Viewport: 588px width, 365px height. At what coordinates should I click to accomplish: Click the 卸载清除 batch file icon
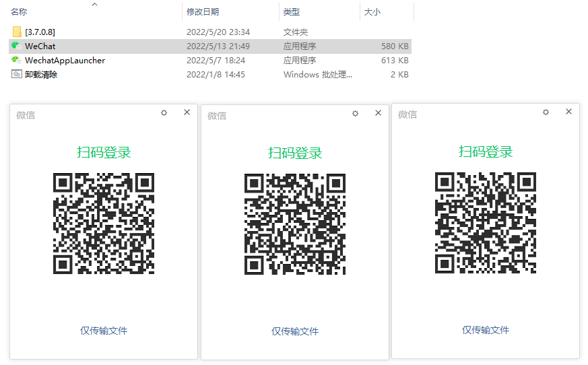pyautogui.click(x=17, y=74)
